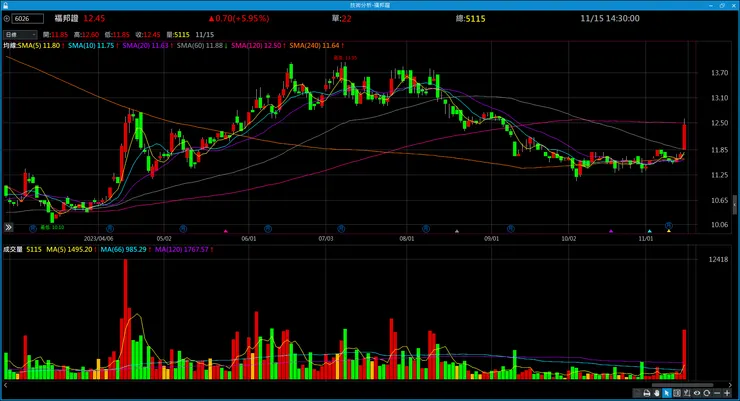
Task: Expand the panel with double-chevron button
Action: pyautogui.click(x=8, y=227)
